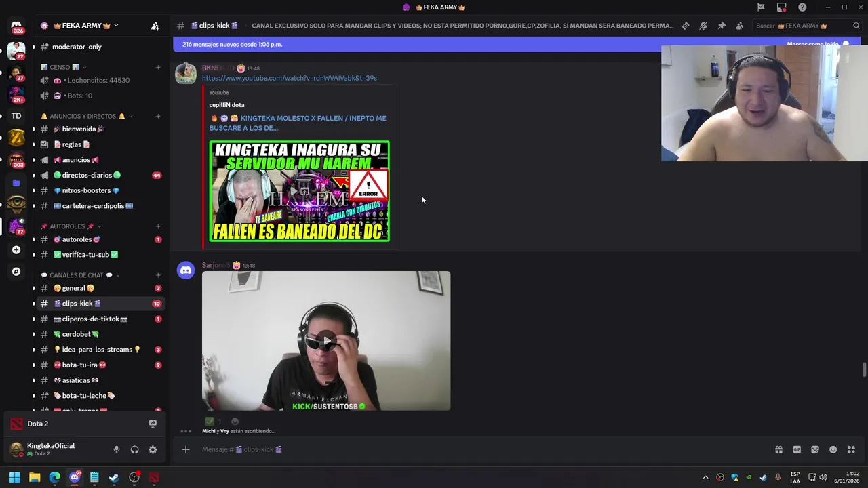Open the Threads icon in channel header
Viewport: 868px width, 488px height.
[686, 26]
